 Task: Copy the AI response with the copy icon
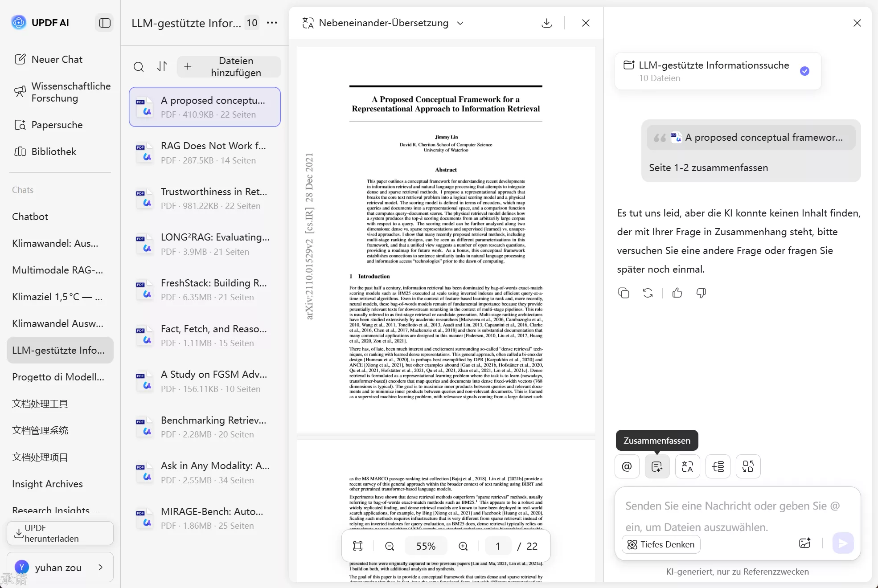click(624, 293)
